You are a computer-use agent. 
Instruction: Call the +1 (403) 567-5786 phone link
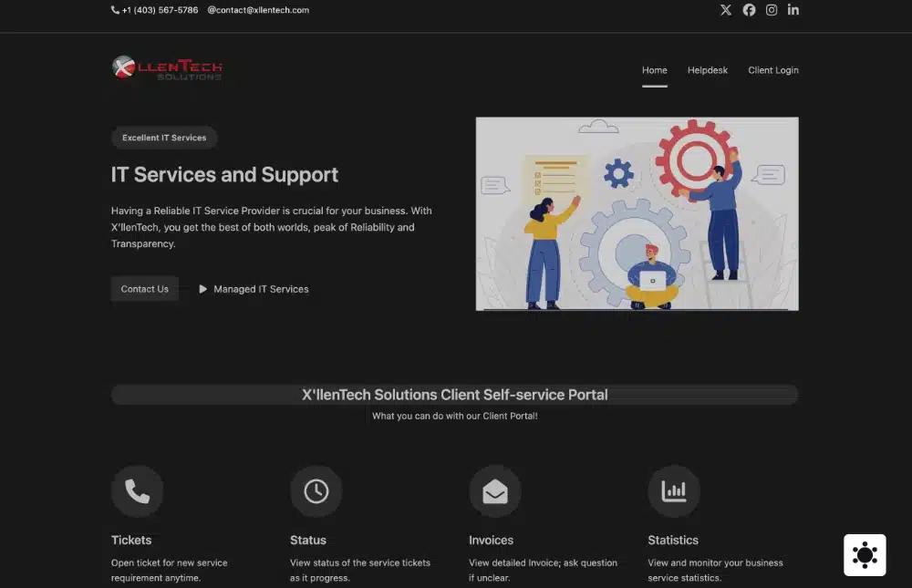coord(155,10)
